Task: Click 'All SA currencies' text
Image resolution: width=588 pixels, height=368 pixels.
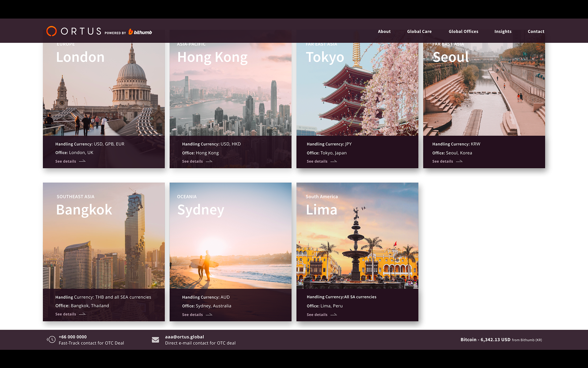Action: [x=360, y=297]
